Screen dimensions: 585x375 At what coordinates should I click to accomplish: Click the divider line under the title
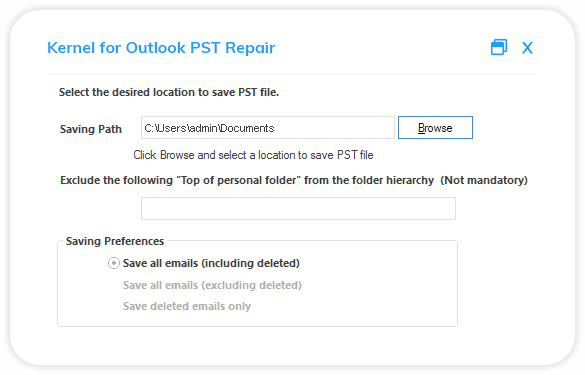(x=292, y=74)
